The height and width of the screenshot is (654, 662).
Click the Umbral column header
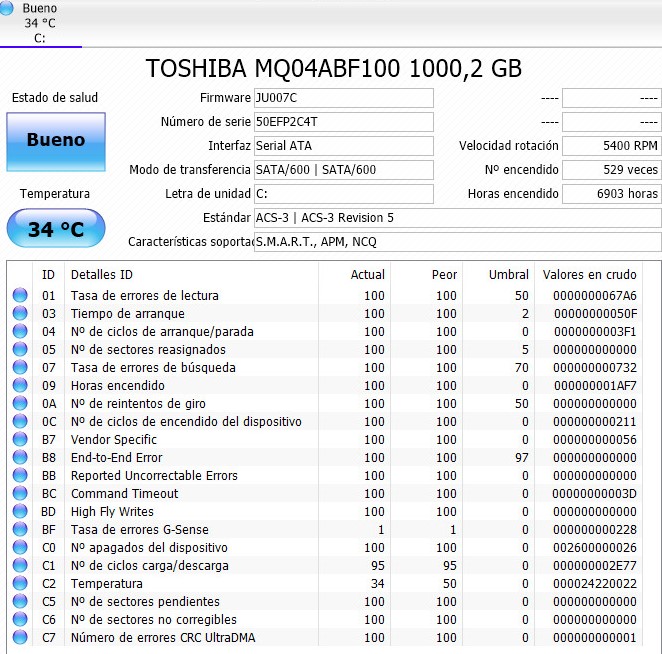[x=499, y=274]
